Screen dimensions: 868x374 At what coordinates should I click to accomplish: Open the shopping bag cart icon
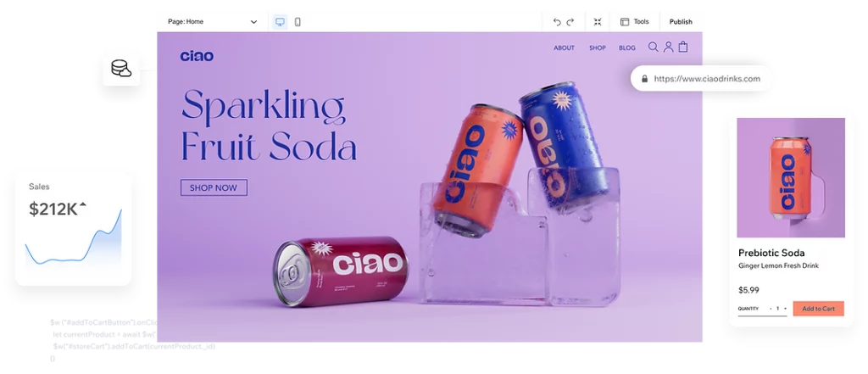[683, 47]
